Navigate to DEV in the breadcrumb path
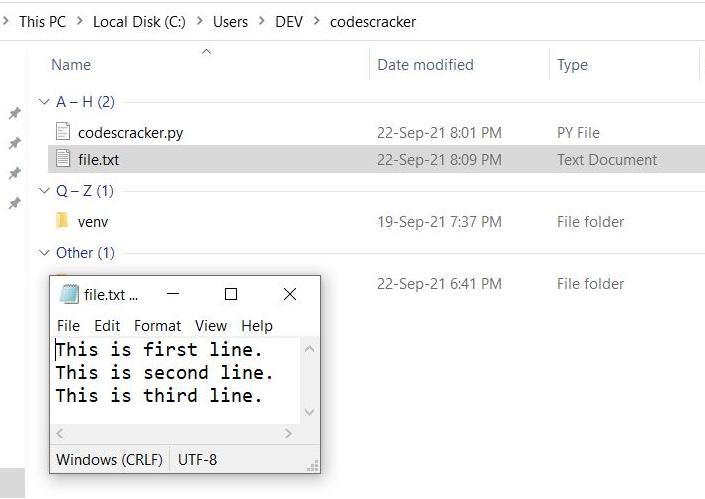 pos(289,21)
